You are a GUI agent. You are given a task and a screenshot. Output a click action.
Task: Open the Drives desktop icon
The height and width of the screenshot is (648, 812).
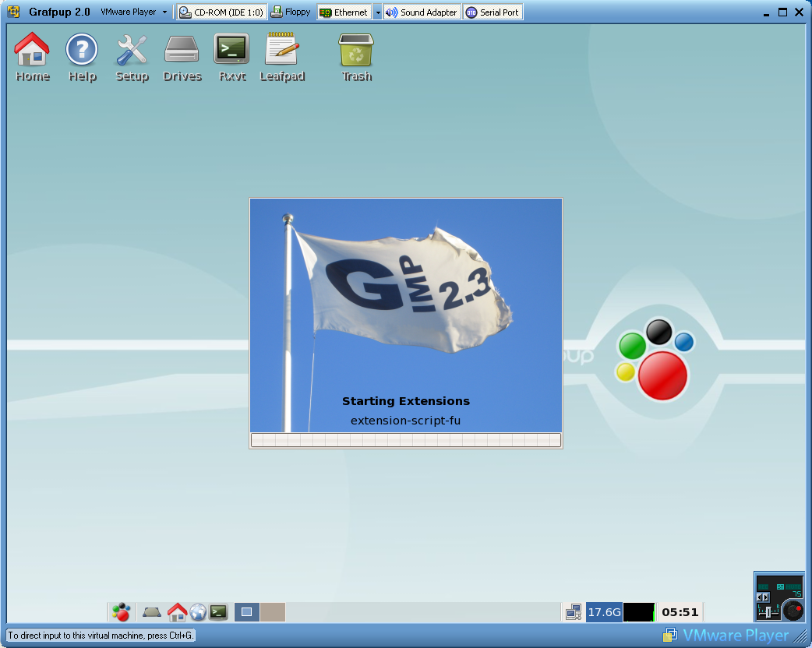tap(182, 56)
